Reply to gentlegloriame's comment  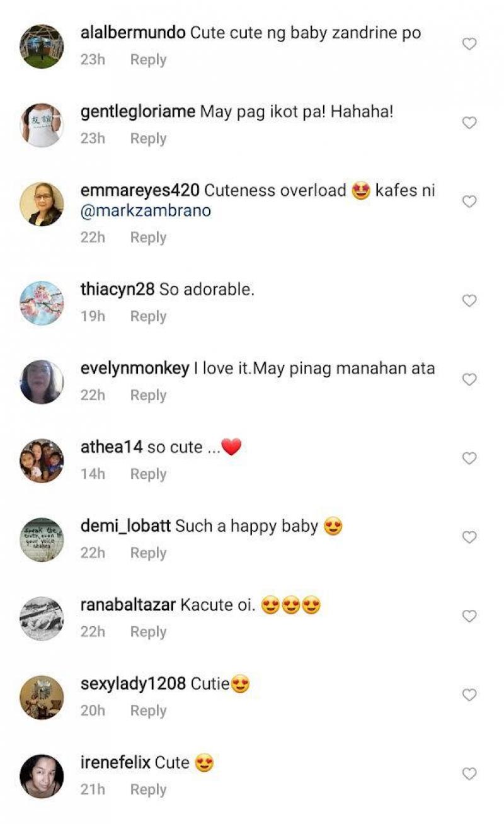pyautogui.click(x=148, y=139)
